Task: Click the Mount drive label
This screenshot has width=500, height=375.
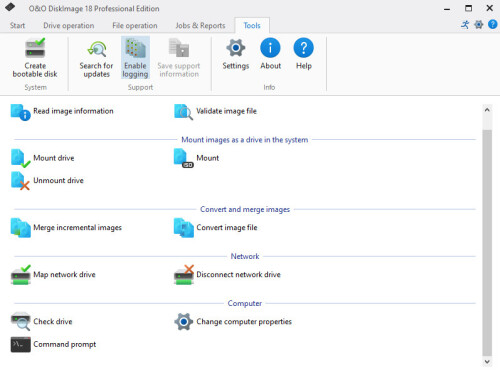Action: pos(54,158)
